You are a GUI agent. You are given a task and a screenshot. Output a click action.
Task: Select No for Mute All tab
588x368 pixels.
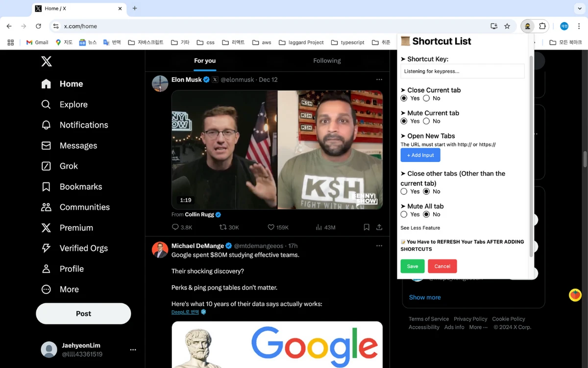click(x=426, y=214)
